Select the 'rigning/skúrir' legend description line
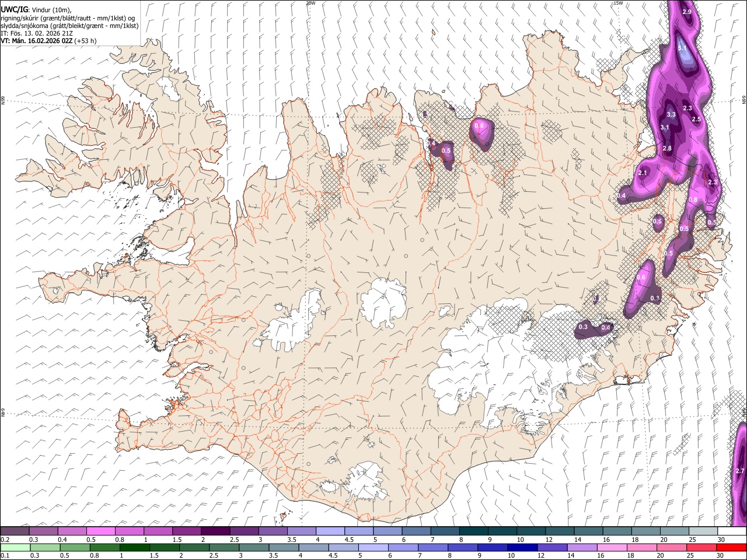Screen dimensions: 747x560 68,18
